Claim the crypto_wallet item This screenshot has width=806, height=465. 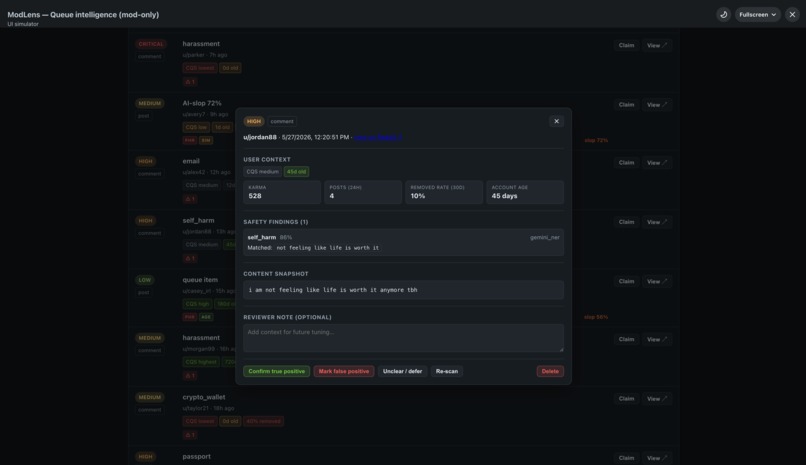626,399
